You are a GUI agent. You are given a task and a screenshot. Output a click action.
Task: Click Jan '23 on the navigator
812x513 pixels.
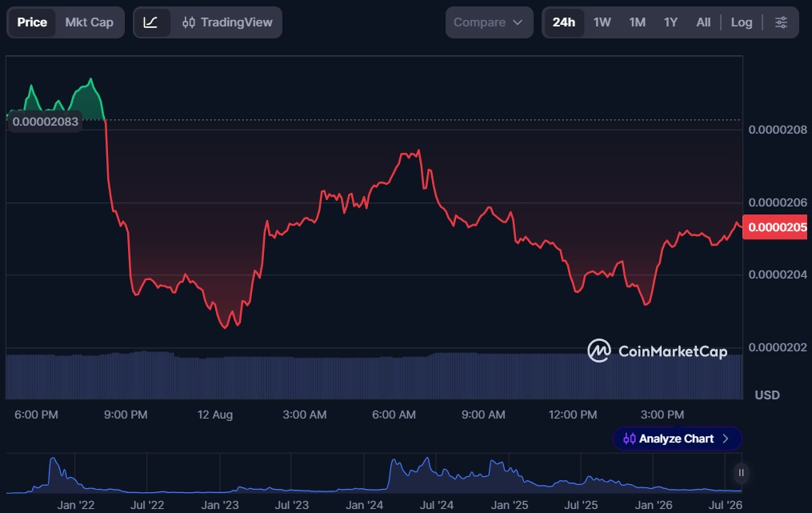[219, 505]
